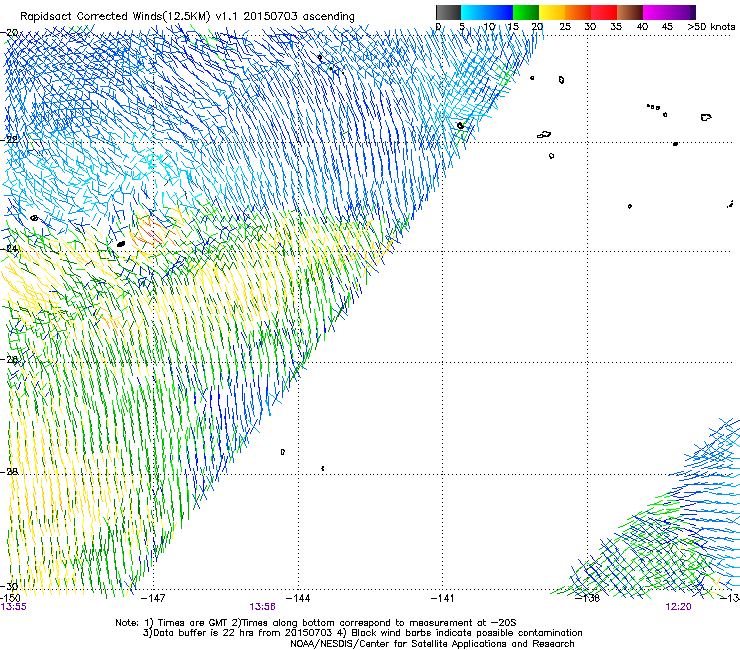Click the '-22' latitude axis label
The width and height of the screenshot is (740, 650).
pos(9,140)
